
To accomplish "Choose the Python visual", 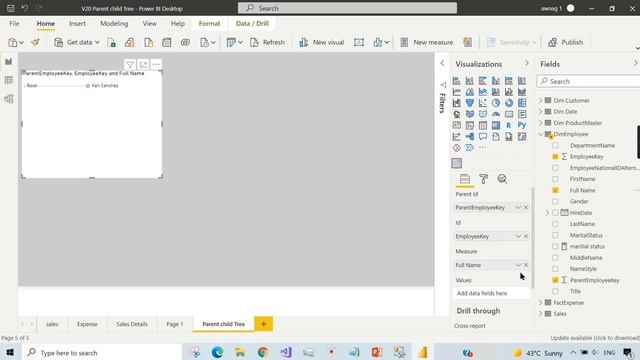I will pyautogui.click(x=522, y=125).
